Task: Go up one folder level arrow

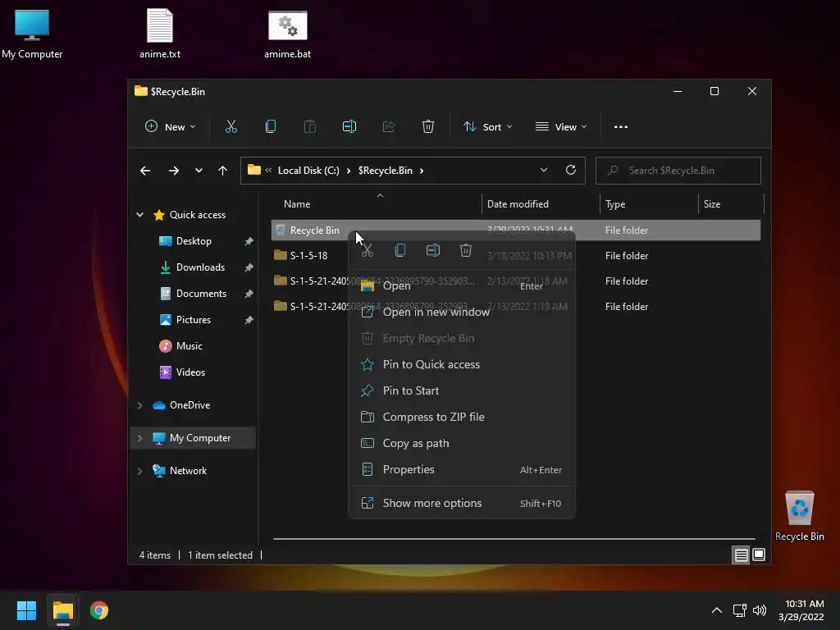Action: [x=222, y=171]
